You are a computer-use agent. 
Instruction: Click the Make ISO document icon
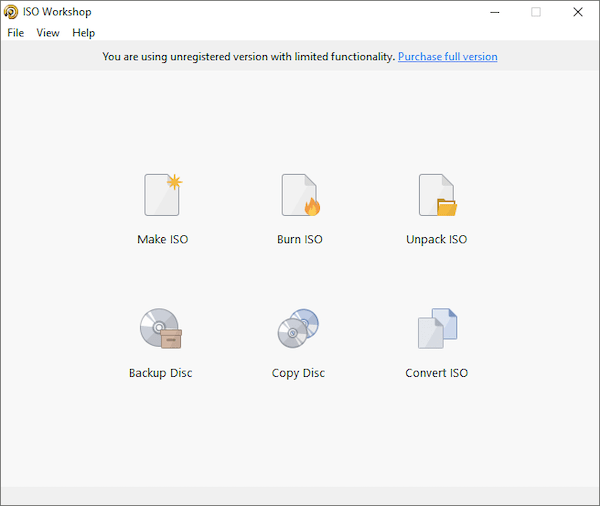162,195
